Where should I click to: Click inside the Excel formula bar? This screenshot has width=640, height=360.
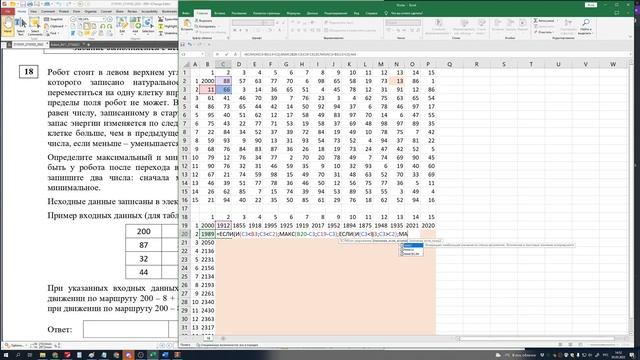point(434,54)
